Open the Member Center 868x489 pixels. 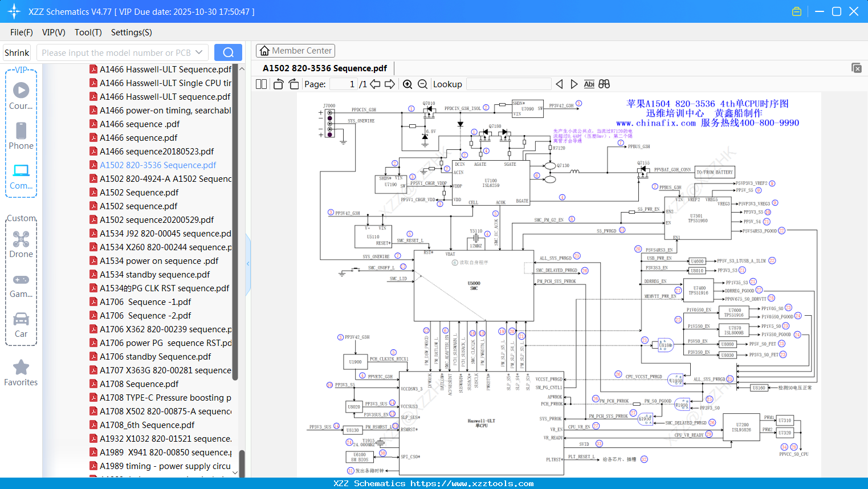point(295,51)
